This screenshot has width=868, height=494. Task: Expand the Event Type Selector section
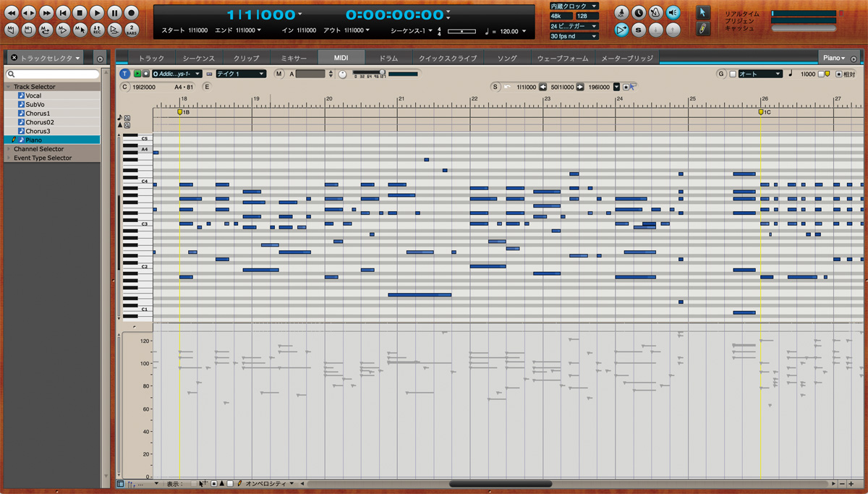click(x=8, y=158)
